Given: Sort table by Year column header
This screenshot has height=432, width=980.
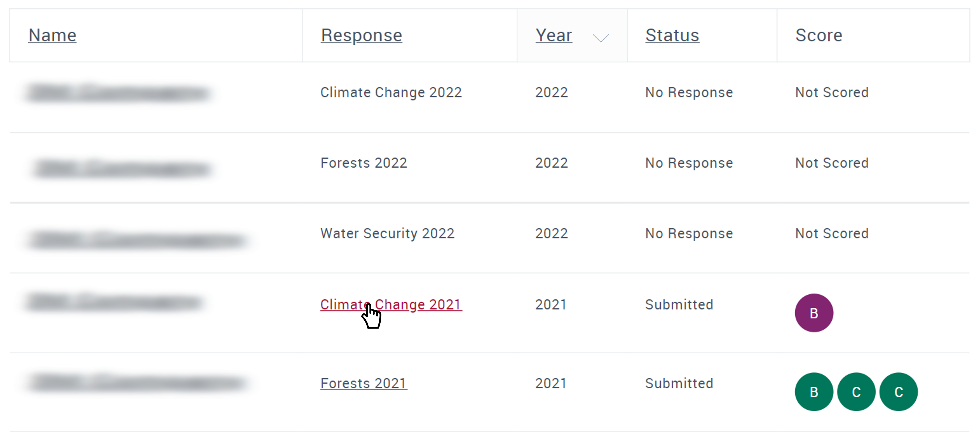Looking at the screenshot, I should [553, 35].
